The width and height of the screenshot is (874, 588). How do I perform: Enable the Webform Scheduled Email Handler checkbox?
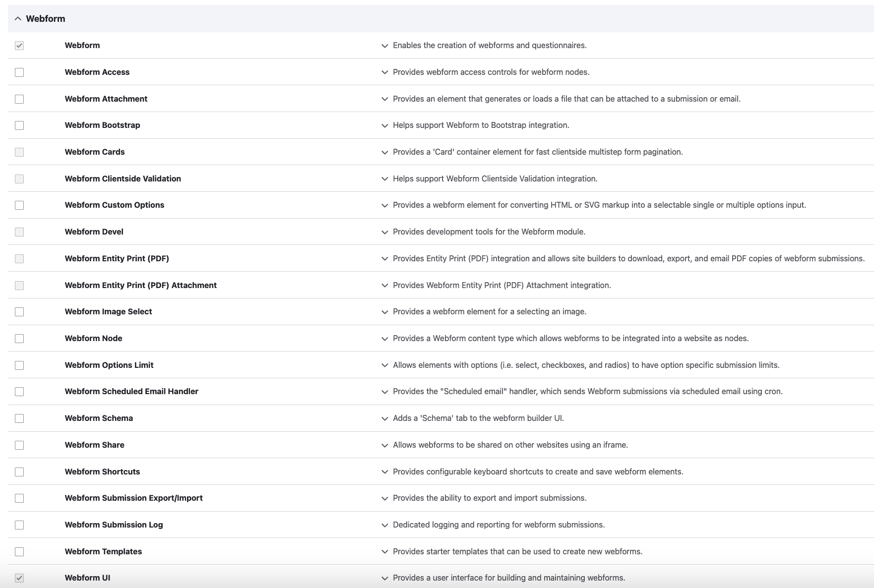tap(19, 392)
